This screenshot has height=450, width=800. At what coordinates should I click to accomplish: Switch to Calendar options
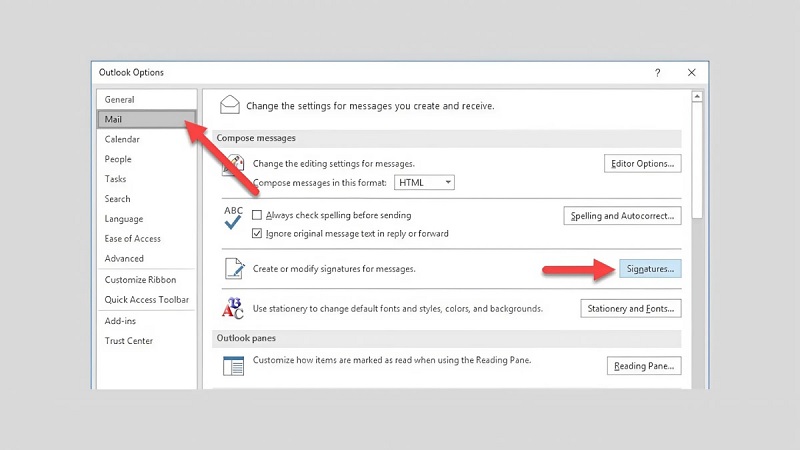pyautogui.click(x=146, y=139)
